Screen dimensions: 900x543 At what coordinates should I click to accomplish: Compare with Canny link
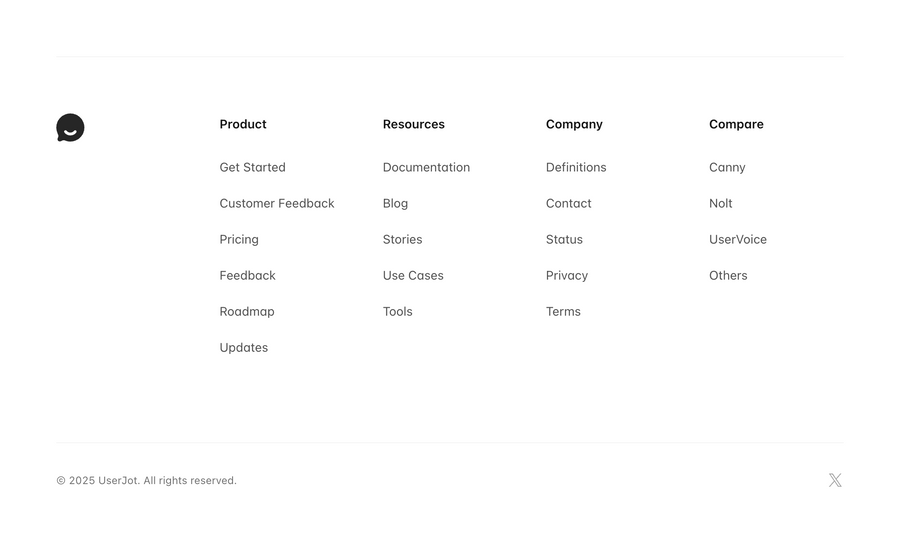727,167
